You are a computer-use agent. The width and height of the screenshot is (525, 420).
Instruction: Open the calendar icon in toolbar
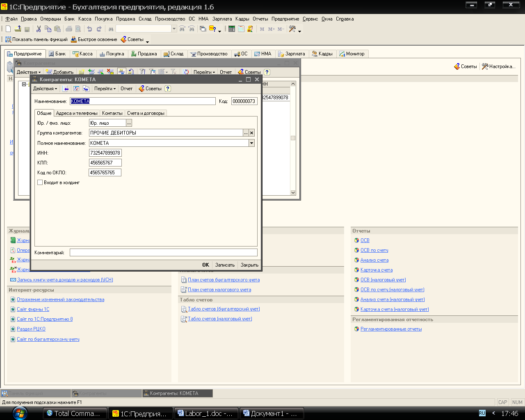pyautogui.click(x=241, y=29)
